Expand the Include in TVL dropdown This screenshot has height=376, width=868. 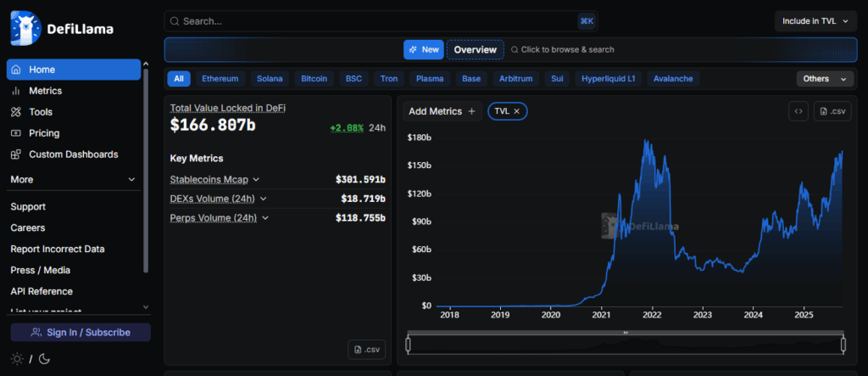[815, 21]
